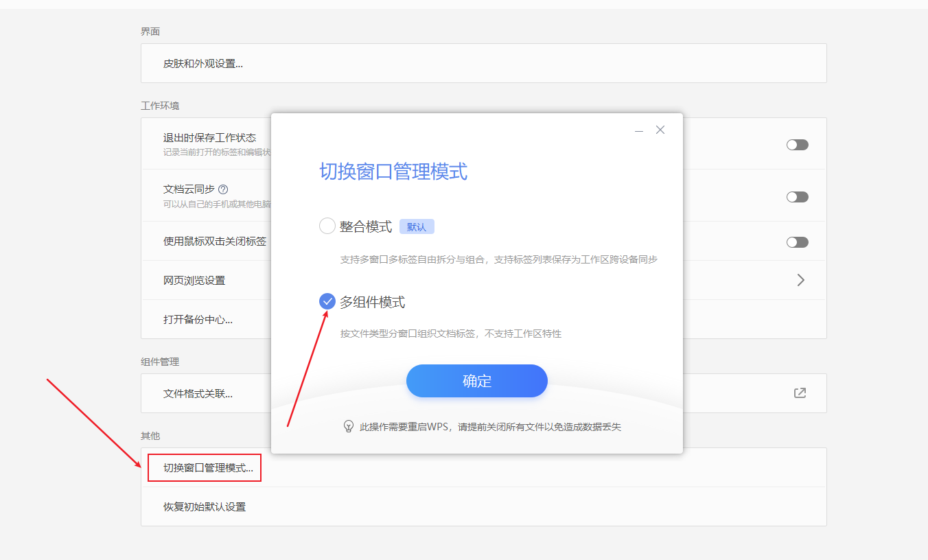Close the 切换窗口管理模式 dialog
The width and height of the screenshot is (928, 560).
(660, 129)
